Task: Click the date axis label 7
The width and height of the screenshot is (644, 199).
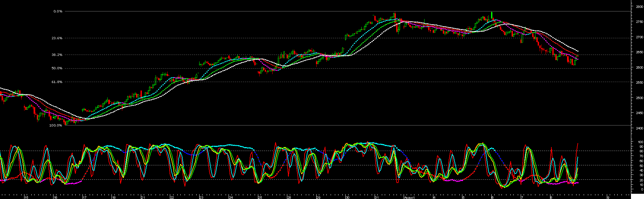Action: 522,197
